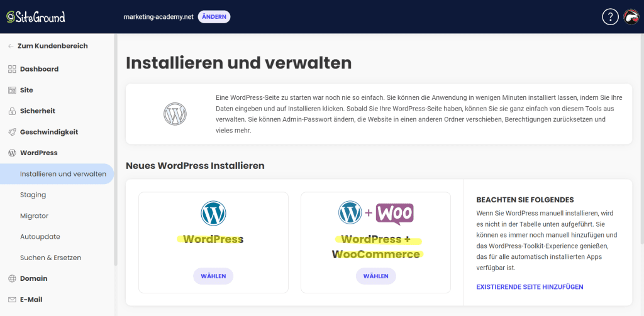Expand the E-Mail menu section
Image resolution: width=644 pixels, height=316 pixels.
31,300
